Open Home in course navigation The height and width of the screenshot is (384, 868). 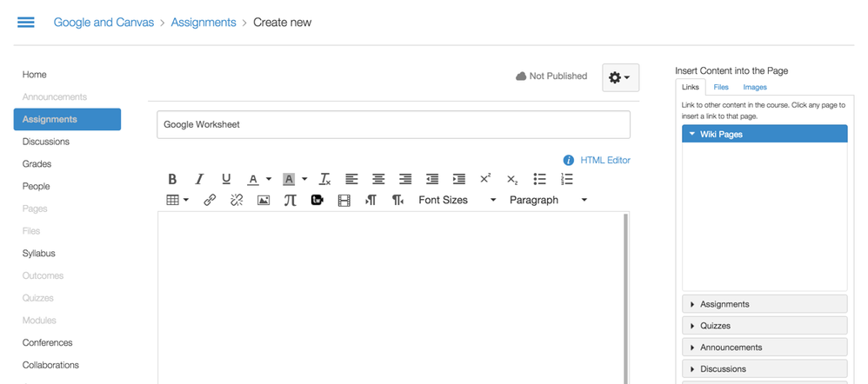[x=34, y=74]
